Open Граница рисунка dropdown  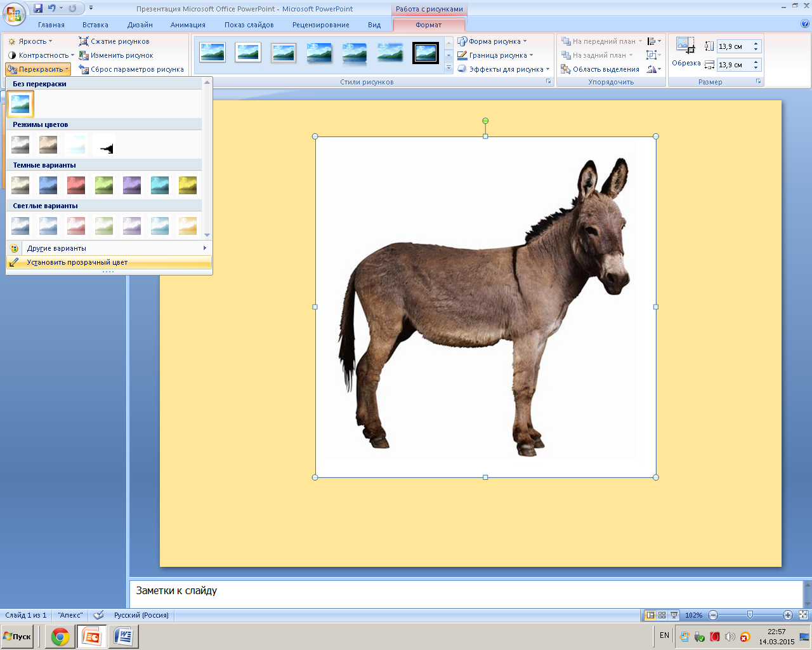tap(495, 55)
